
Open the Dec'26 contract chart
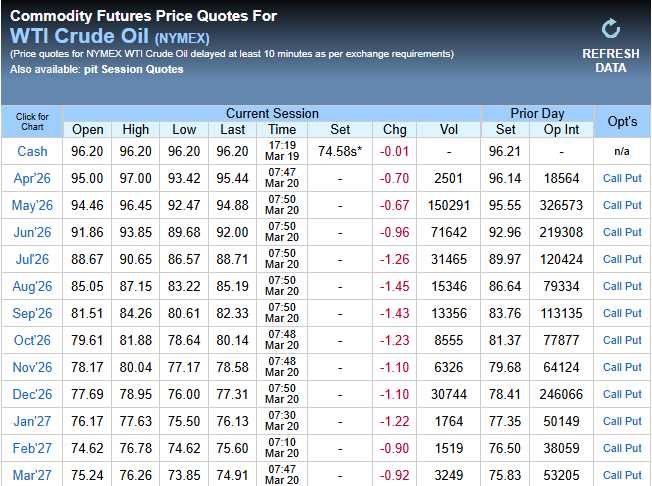pos(32,394)
